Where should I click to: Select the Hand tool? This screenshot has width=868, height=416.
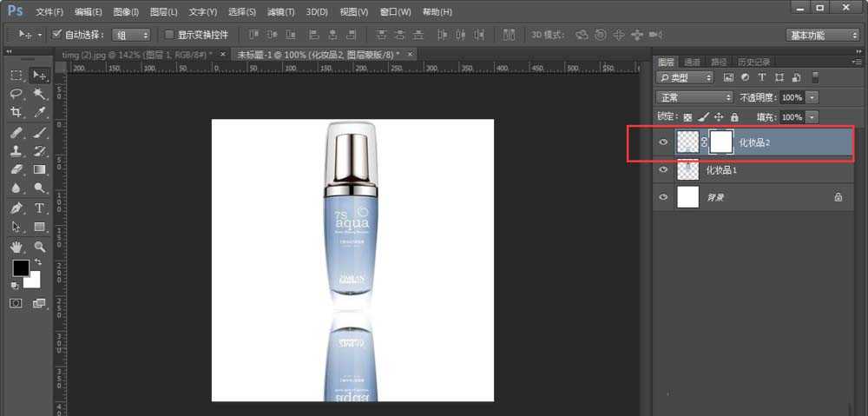coord(16,247)
